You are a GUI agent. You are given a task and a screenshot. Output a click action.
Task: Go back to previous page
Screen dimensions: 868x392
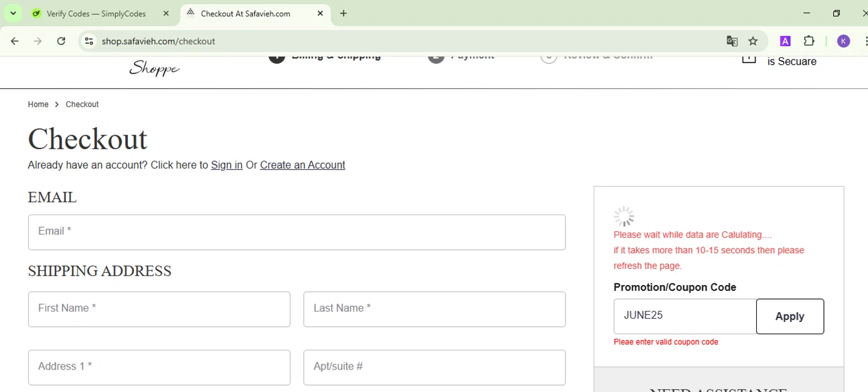(15, 41)
